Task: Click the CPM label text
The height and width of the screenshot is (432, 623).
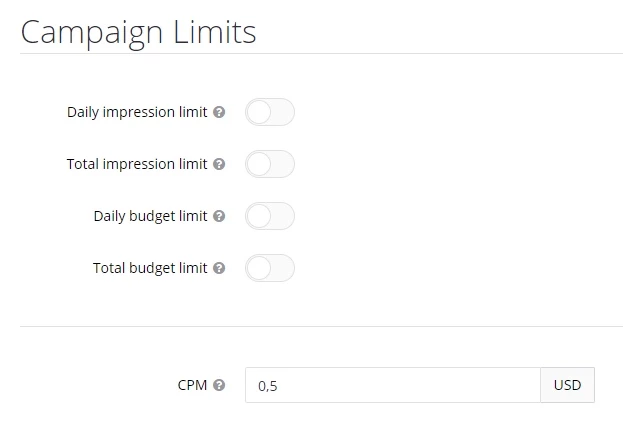Action: tap(192, 385)
